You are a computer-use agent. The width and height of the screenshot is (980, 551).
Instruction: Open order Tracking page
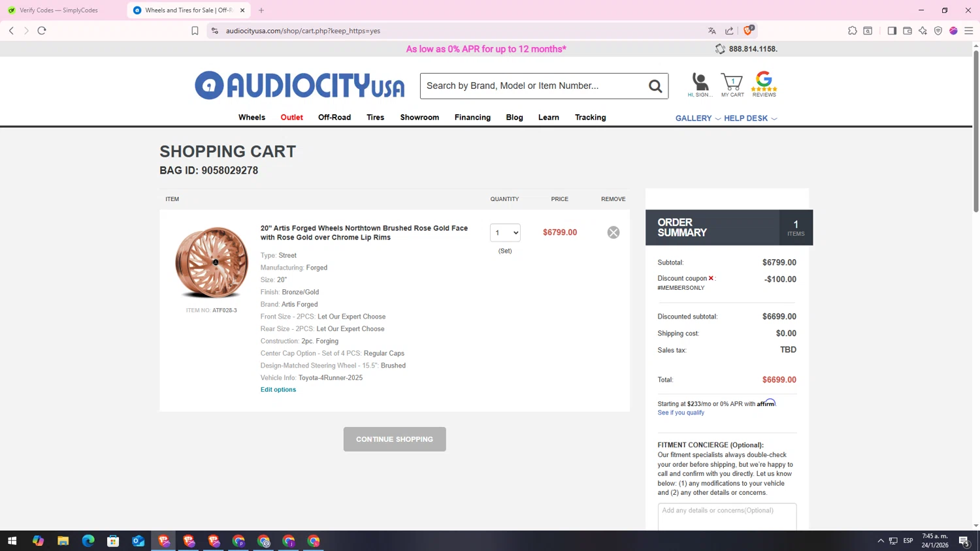(590, 118)
